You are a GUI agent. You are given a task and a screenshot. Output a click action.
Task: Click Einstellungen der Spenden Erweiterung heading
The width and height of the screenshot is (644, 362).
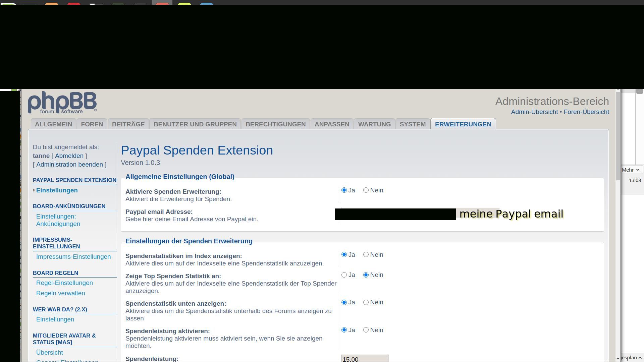tap(189, 241)
